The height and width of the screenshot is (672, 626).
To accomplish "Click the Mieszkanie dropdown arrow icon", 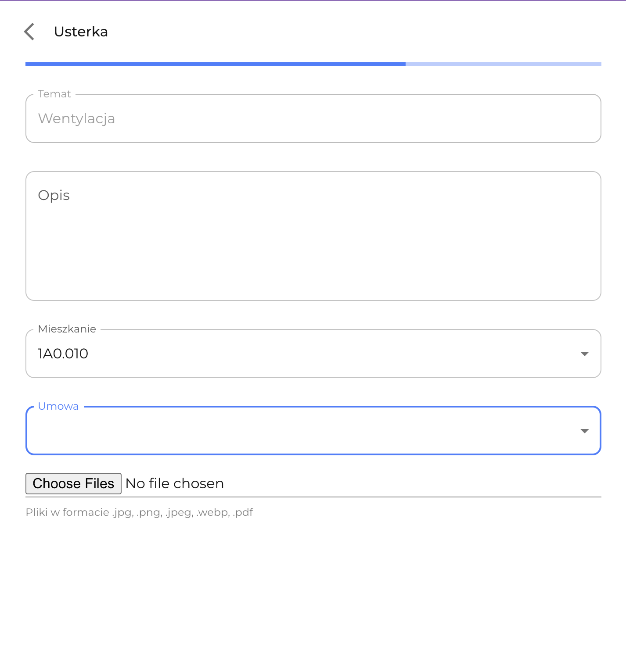I will 584,354.
